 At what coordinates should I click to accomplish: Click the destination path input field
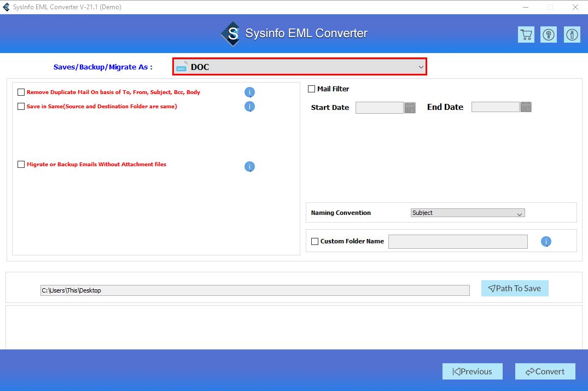pyautogui.click(x=254, y=290)
